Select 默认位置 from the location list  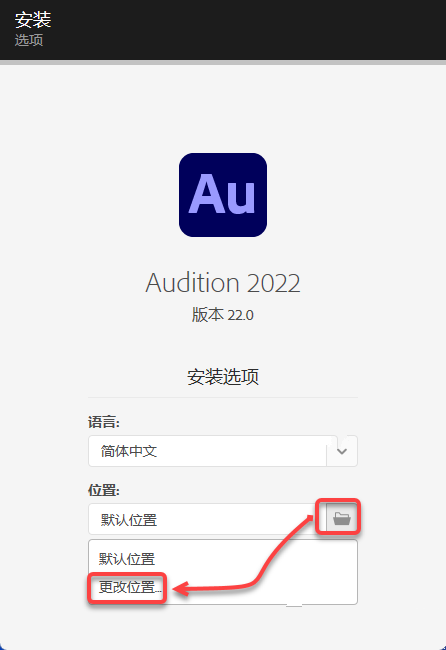127,559
